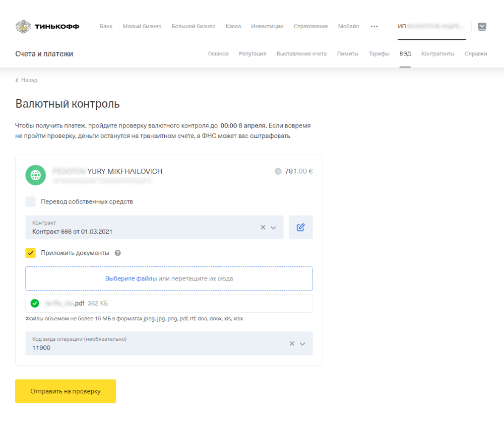Click the mail icon in the header
Screen dimensions: 504x428
coord(482,26)
